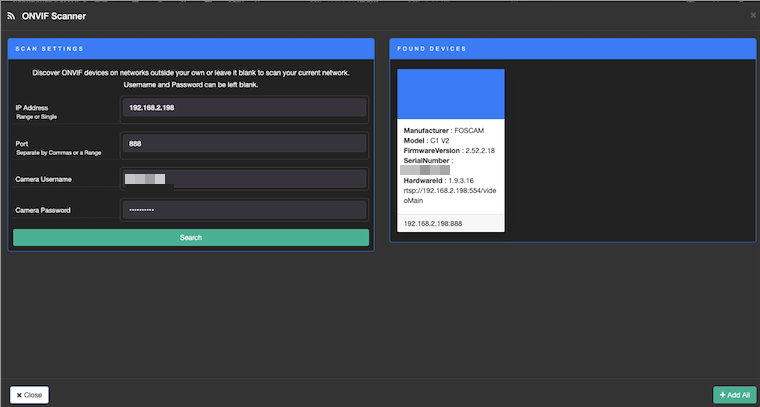Click the Found Devices panel header
The image size is (760, 407).
coord(570,48)
